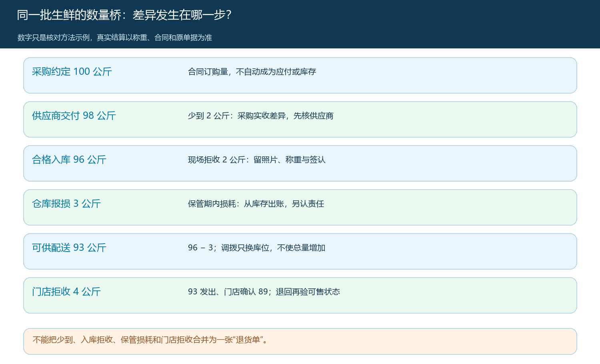Screen dimensions: 600x364
Task: Select the note 少到 2 公斤：采购实收差异，先核供应商
Action: 261,116
